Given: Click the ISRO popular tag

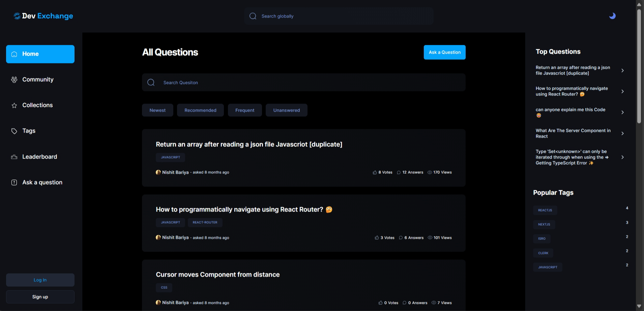Looking at the screenshot, I should (x=541, y=238).
